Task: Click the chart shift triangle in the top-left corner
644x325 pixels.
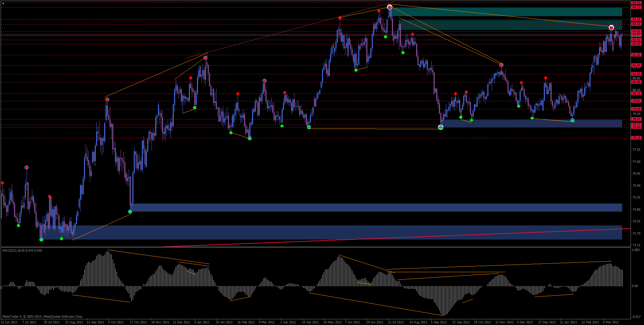Action: pyautogui.click(x=3, y=3)
